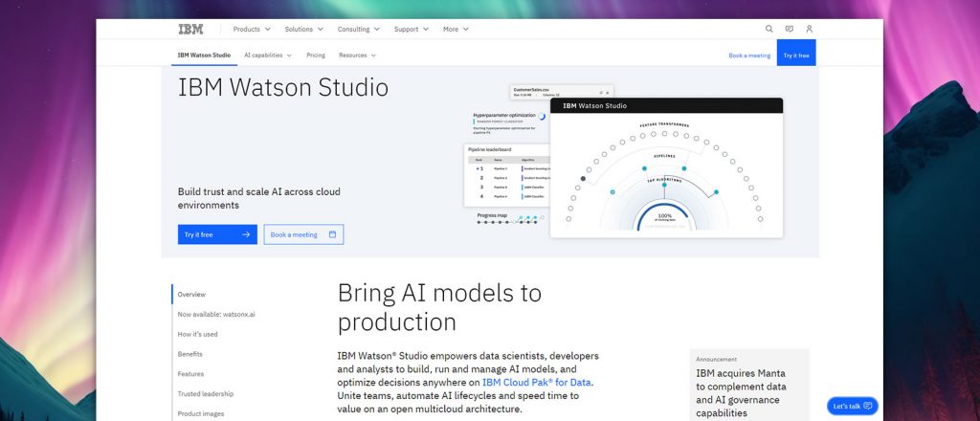Screen dimensions: 980x421
Task: Expand the Products menu
Action: [252, 29]
